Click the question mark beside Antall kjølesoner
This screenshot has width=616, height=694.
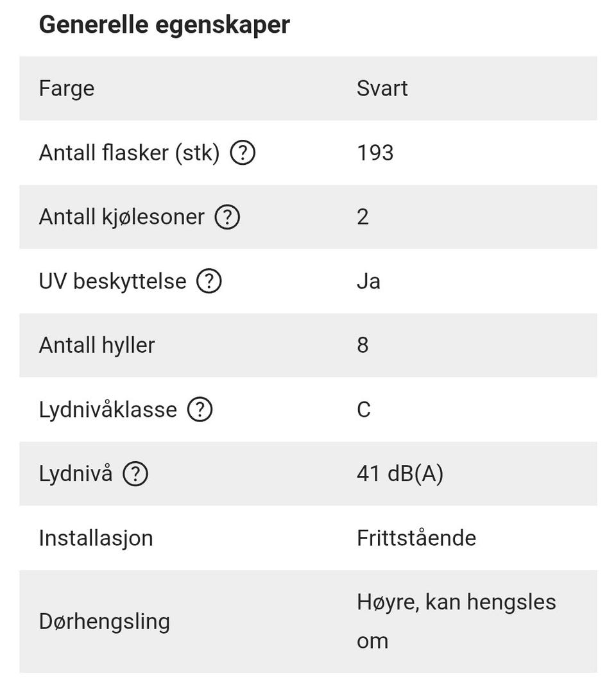[227, 217]
